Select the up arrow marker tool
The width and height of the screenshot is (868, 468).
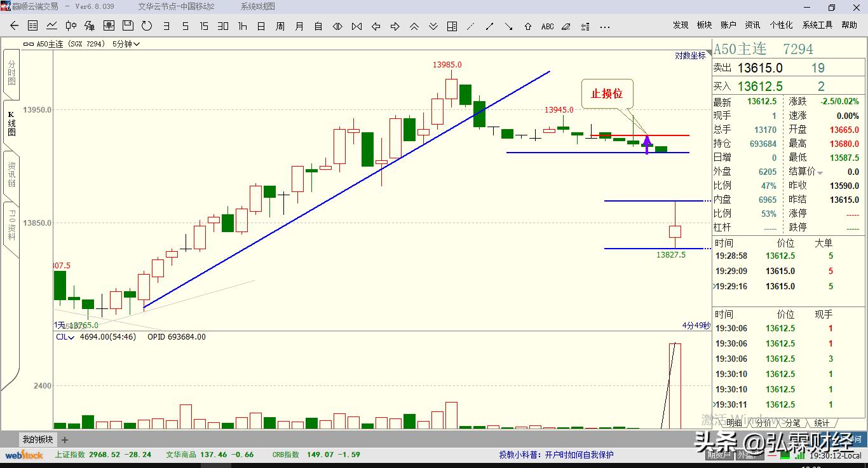(x=528, y=26)
